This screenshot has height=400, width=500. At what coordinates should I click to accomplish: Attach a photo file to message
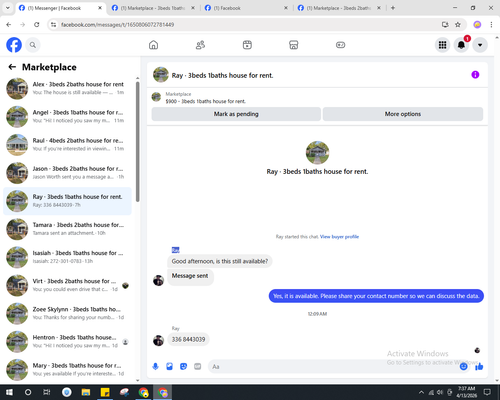point(169,367)
